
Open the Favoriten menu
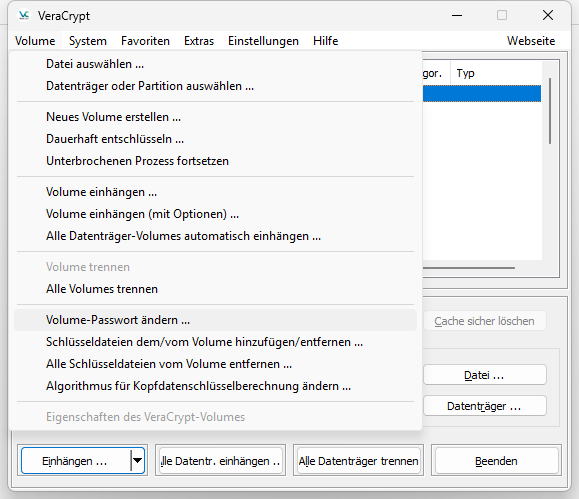[x=145, y=41]
